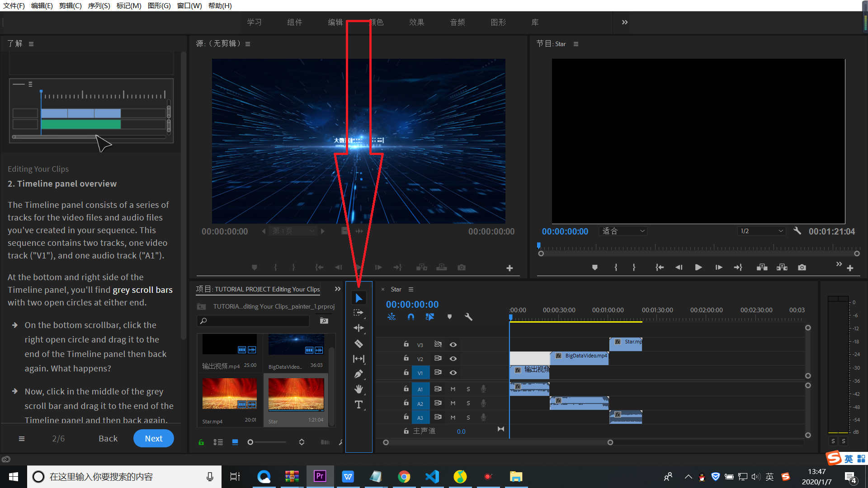Image resolution: width=868 pixels, height=488 pixels.
Task: Select the Razor tool in toolbar
Action: [x=359, y=344]
